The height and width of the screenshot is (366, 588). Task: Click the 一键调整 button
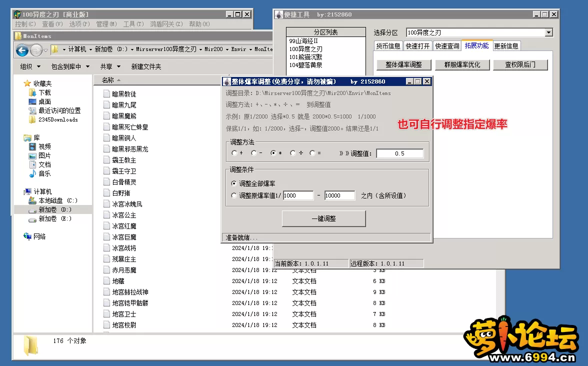[x=323, y=218]
